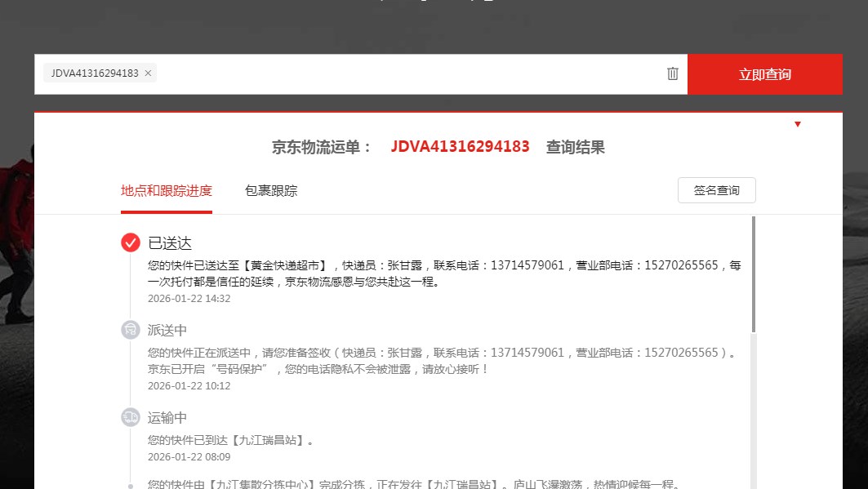
Task: Select the JDVA41316294183 chip in the search box
Action: 94,73
